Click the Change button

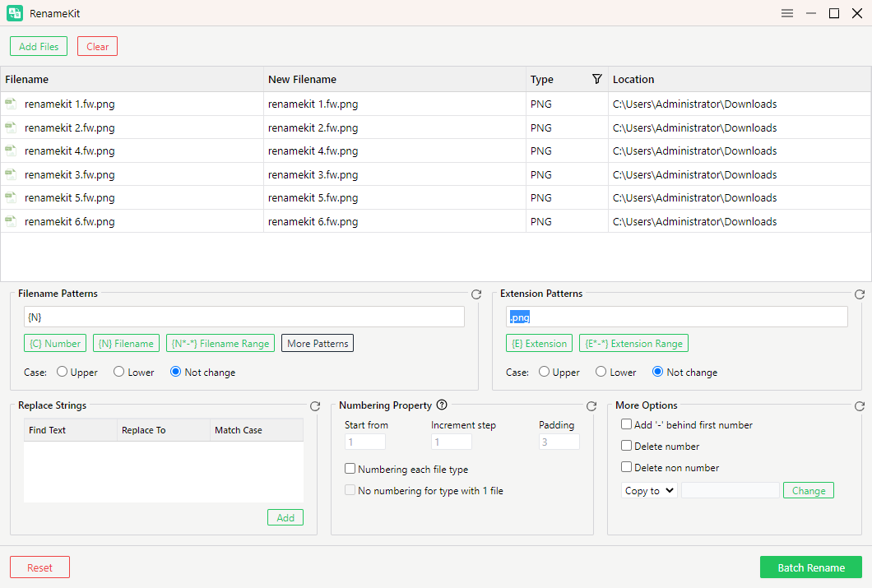tap(809, 490)
